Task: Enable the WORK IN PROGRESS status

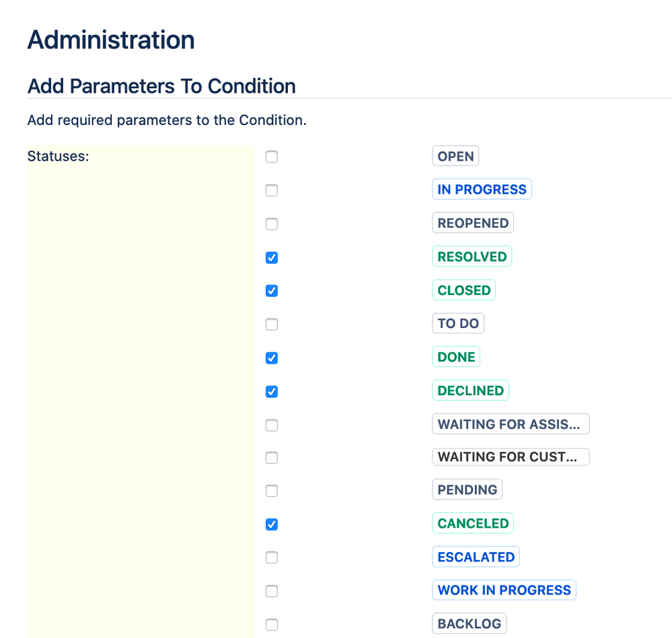Action: [x=272, y=591]
